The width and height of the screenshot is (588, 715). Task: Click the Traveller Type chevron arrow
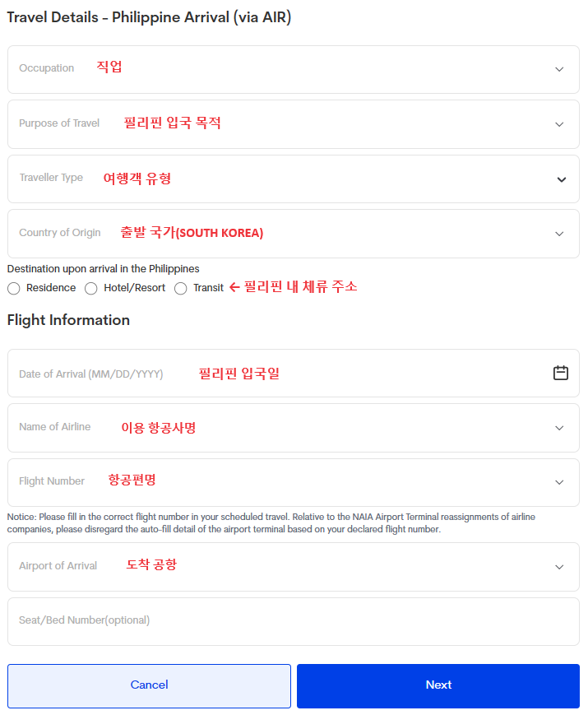562,179
